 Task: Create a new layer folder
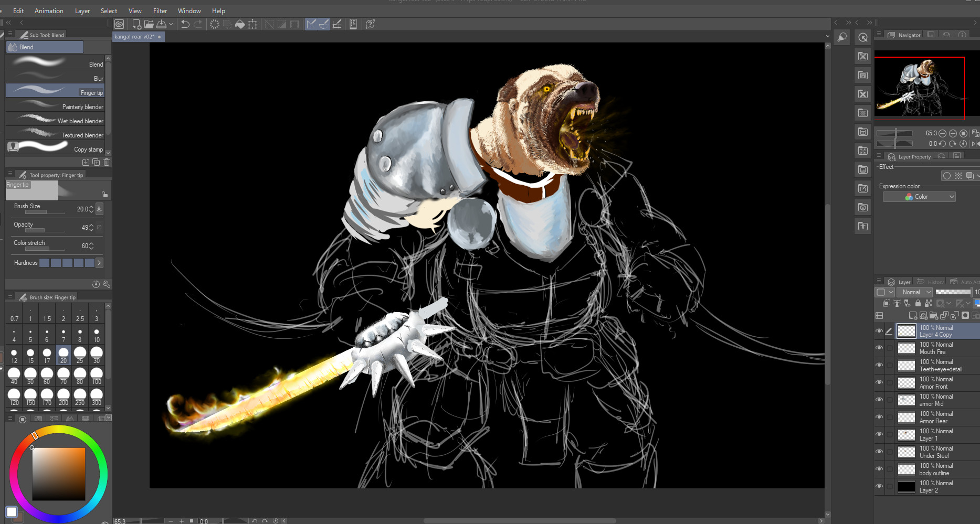tap(934, 316)
